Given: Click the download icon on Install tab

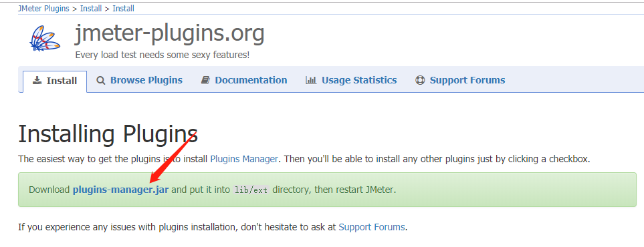Looking at the screenshot, I should point(37,80).
